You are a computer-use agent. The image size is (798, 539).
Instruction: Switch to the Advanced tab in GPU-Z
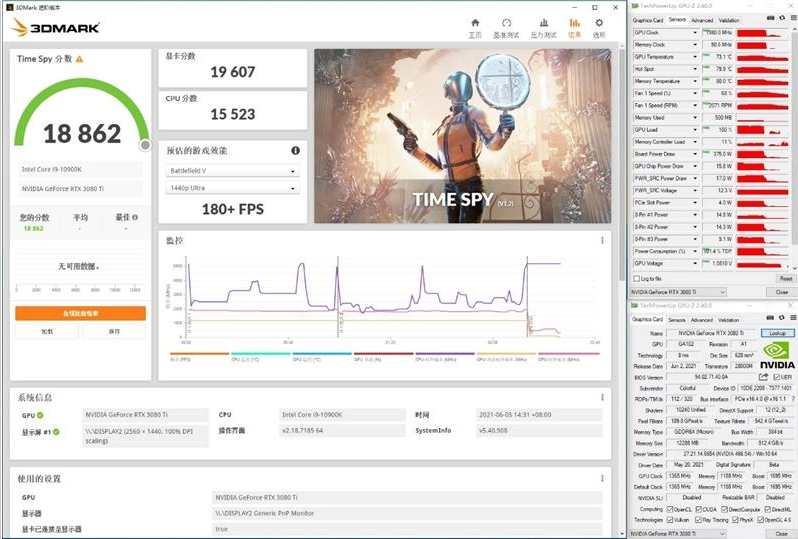tap(701, 20)
